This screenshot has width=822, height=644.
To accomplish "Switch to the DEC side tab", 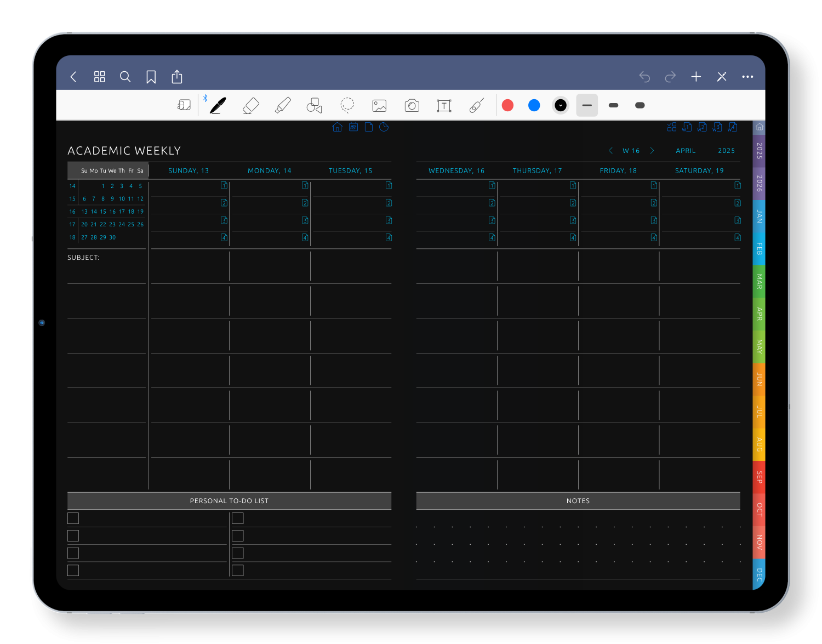I will click(759, 574).
